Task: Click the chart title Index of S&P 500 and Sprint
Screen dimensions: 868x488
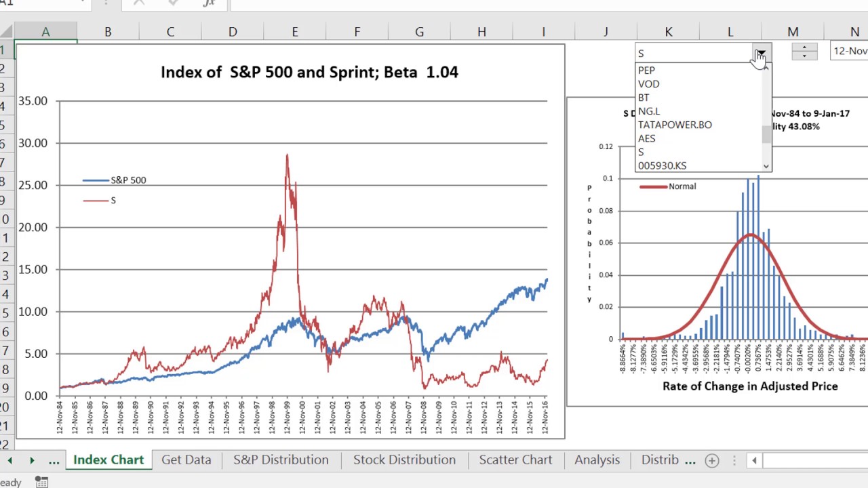Action: pos(309,72)
